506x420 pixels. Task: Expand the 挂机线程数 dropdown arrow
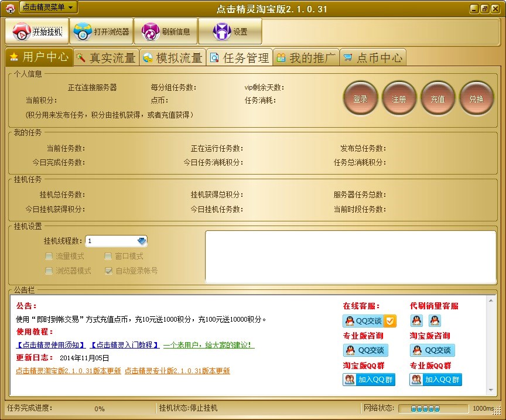(x=141, y=241)
